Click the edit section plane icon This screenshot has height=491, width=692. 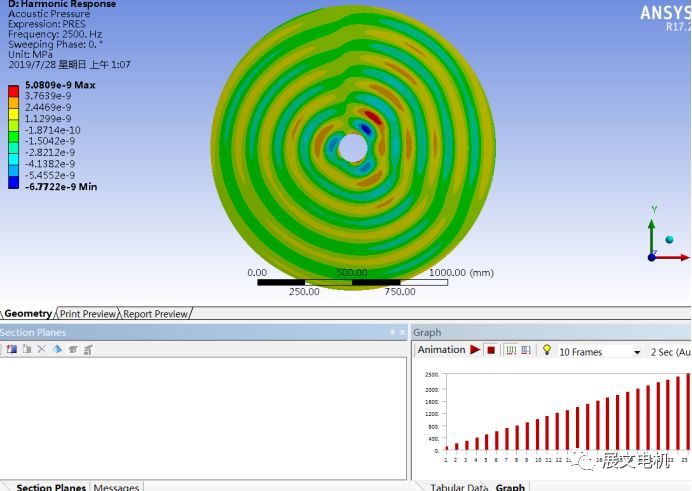pos(26,349)
